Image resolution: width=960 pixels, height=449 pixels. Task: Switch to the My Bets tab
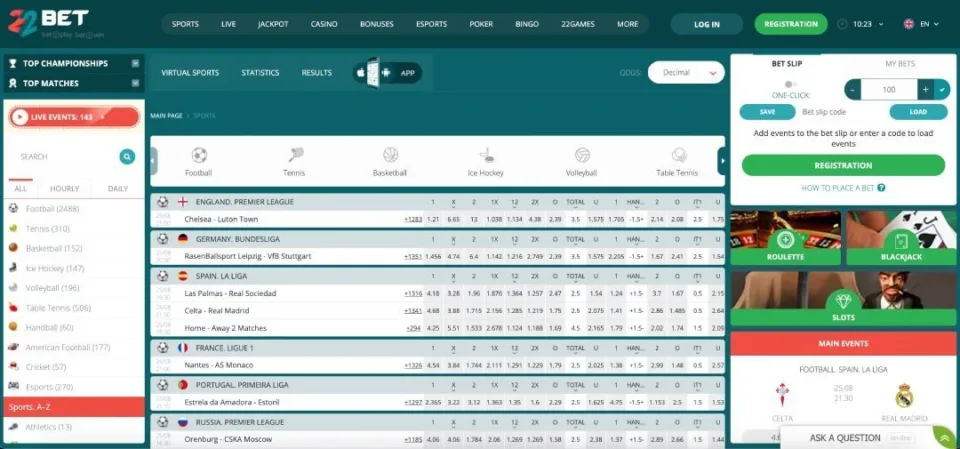[899, 64]
